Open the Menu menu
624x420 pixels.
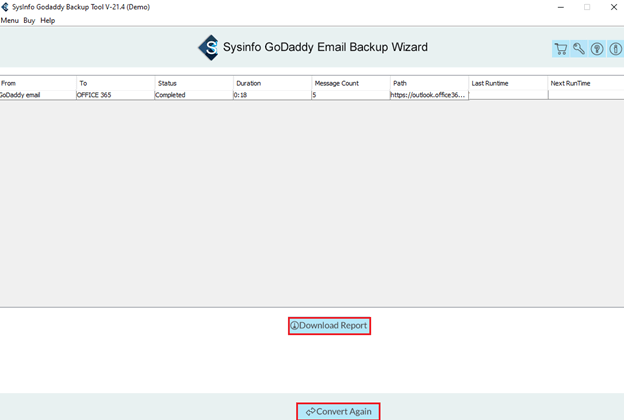click(10, 20)
